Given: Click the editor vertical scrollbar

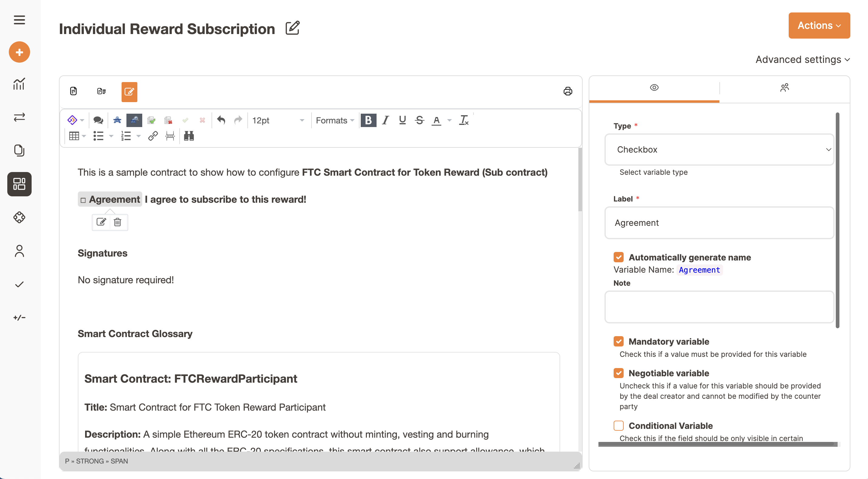Looking at the screenshot, I should coord(580,180).
